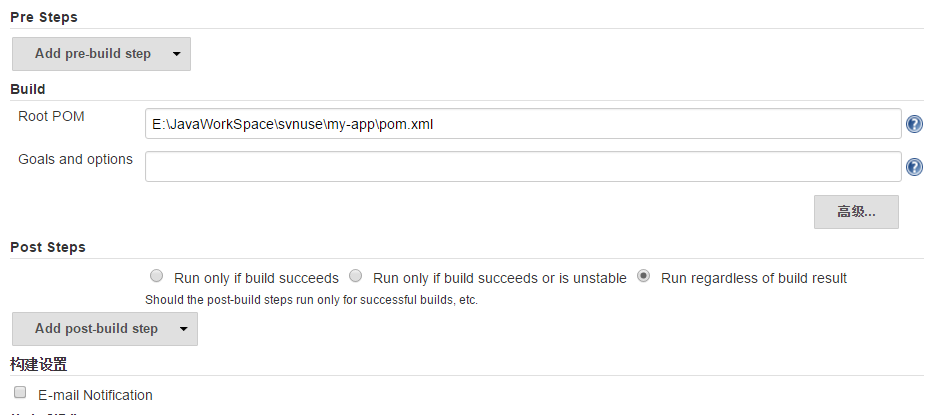
Task: Click the 高级... advanced button
Action: (857, 212)
